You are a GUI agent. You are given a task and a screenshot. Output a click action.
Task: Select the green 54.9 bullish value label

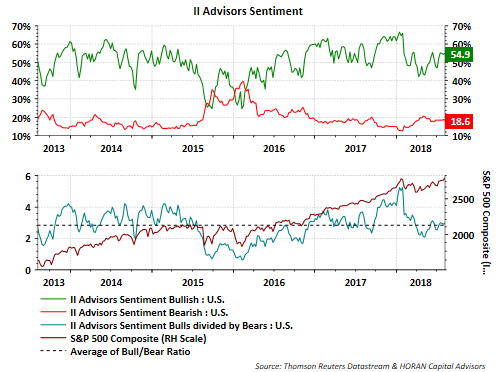460,55
